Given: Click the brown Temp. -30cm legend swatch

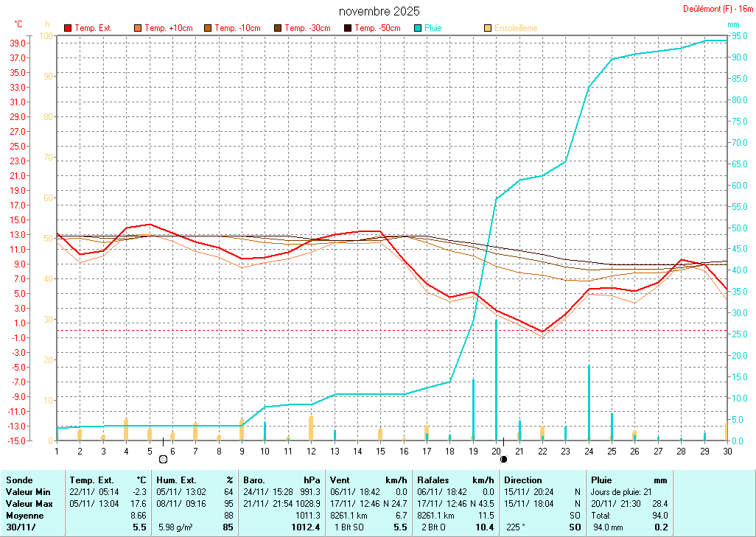Looking at the screenshot, I should [278, 28].
